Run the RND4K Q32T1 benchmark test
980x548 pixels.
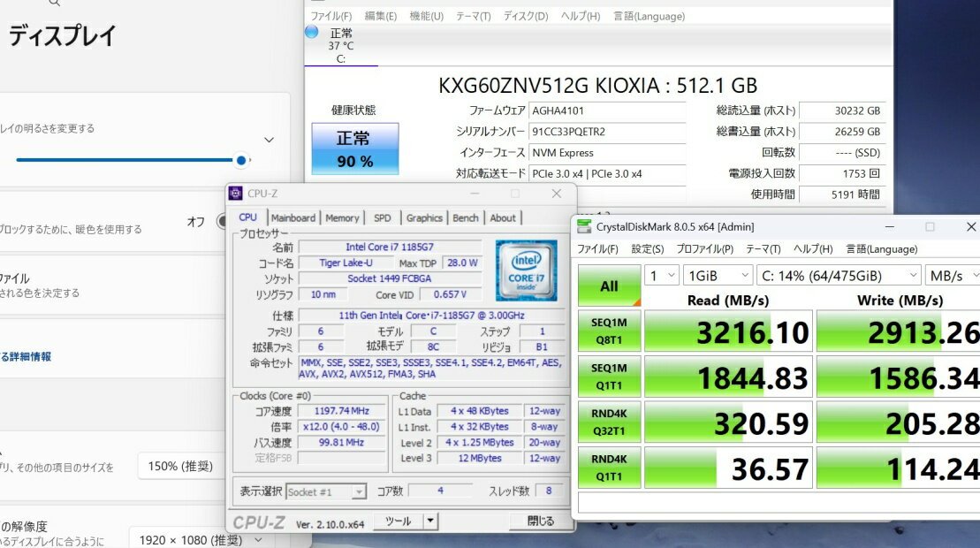pos(609,421)
